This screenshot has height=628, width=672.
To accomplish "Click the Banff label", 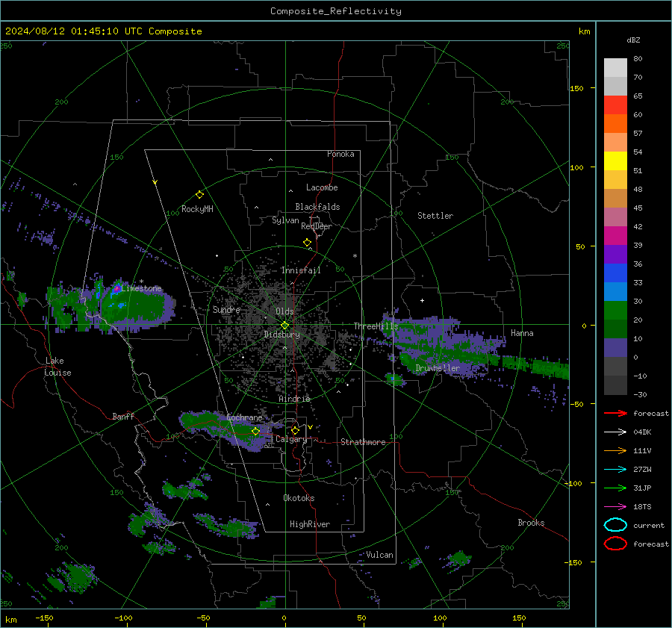I will pos(123,416).
